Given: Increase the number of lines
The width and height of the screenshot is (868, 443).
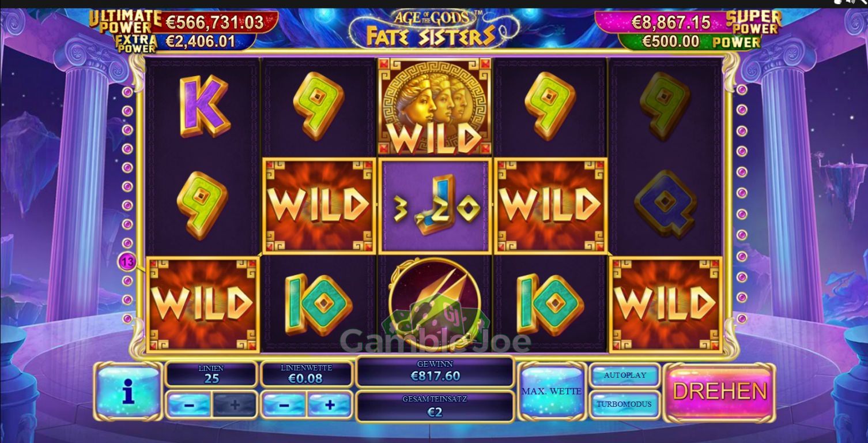Looking at the screenshot, I should (235, 404).
